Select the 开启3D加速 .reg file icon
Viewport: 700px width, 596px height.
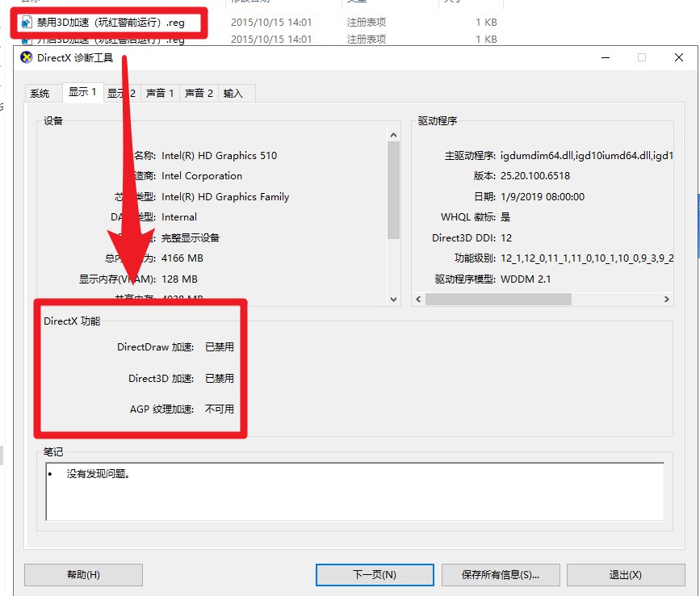(x=27, y=39)
